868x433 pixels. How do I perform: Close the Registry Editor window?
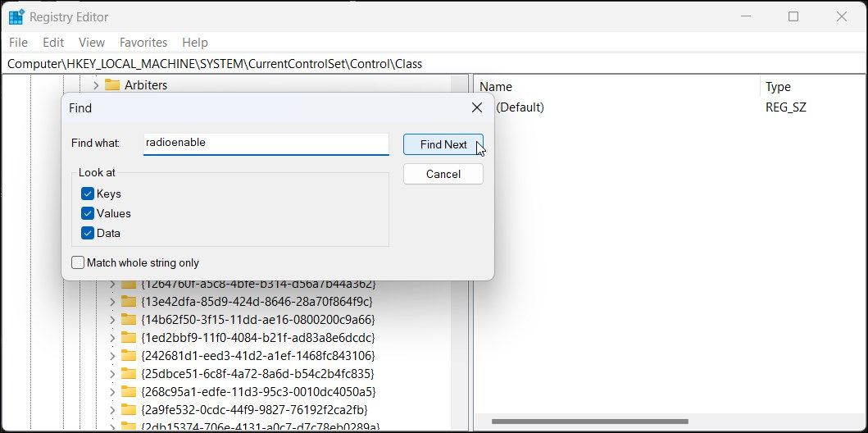[842, 16]
